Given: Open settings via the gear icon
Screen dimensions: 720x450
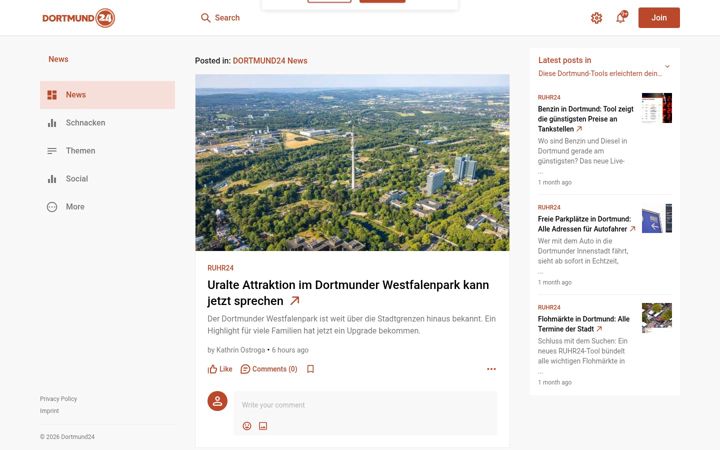Looking at the screenshot, I should pos(596,18).
